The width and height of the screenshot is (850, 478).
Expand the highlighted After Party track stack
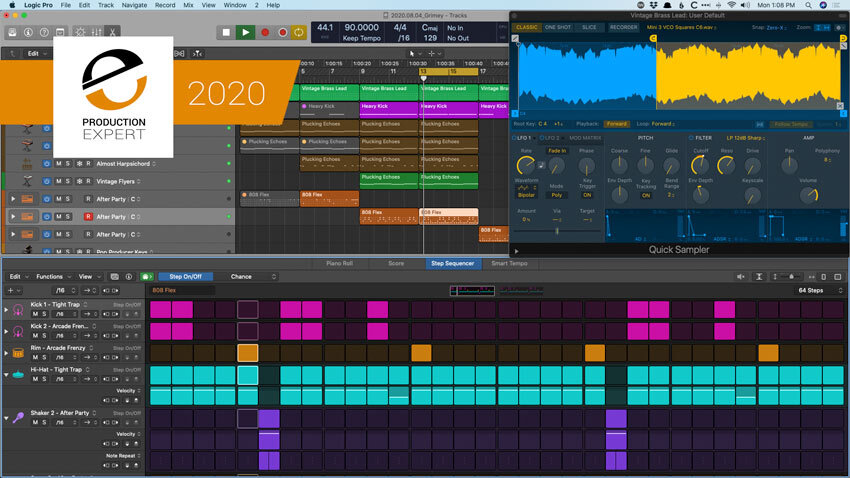(x=13, y=217)
